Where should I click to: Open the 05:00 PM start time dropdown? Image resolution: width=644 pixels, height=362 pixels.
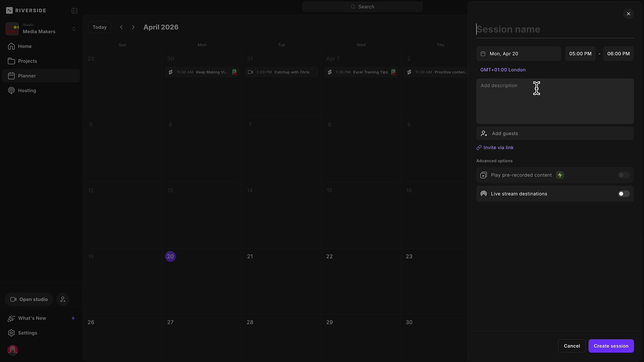click(580, 54)
